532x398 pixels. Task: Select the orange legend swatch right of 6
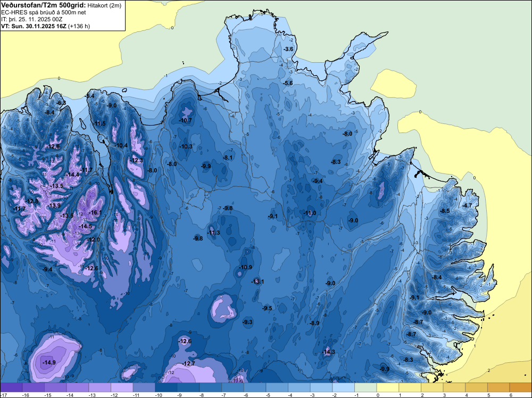point(521,387)
